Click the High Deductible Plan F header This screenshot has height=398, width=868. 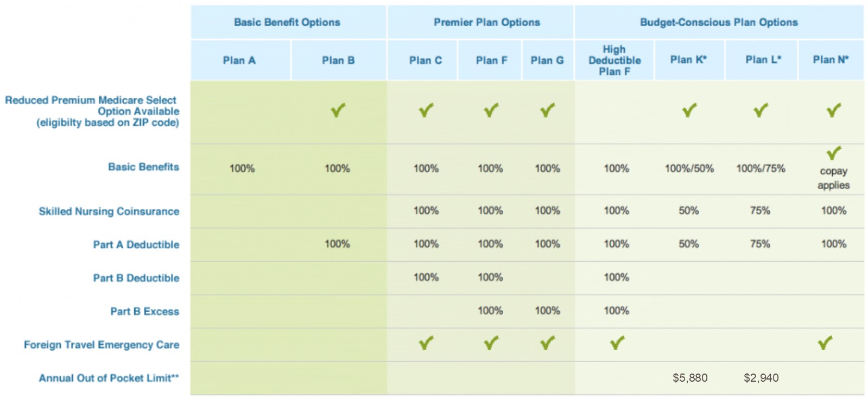coord(614,60)
